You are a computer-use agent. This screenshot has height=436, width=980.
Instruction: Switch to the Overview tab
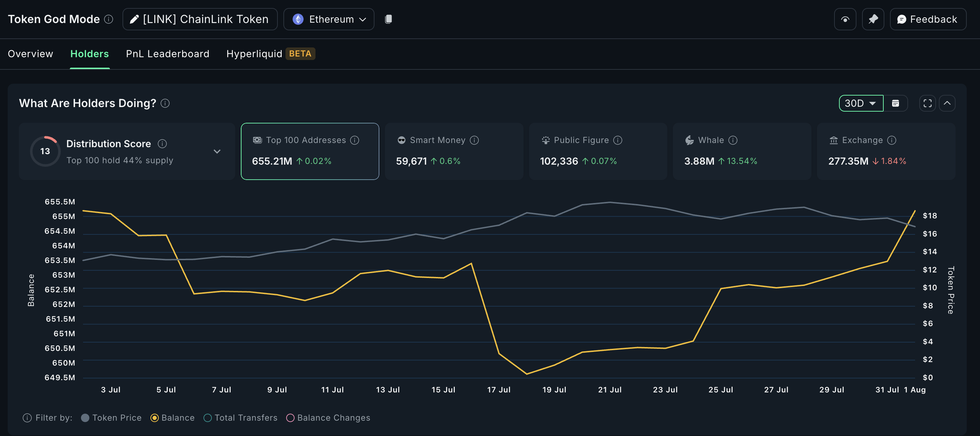(x=30, y=54)
